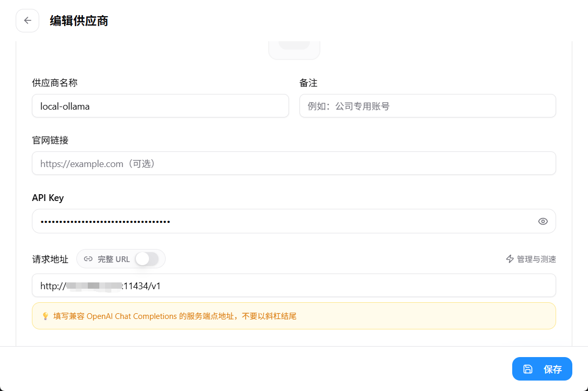Focus the 供应商名称 field containing local-ollama
The width and height of the screenshot is (588, 391).
pyautogui.click(x=160, y=106)
